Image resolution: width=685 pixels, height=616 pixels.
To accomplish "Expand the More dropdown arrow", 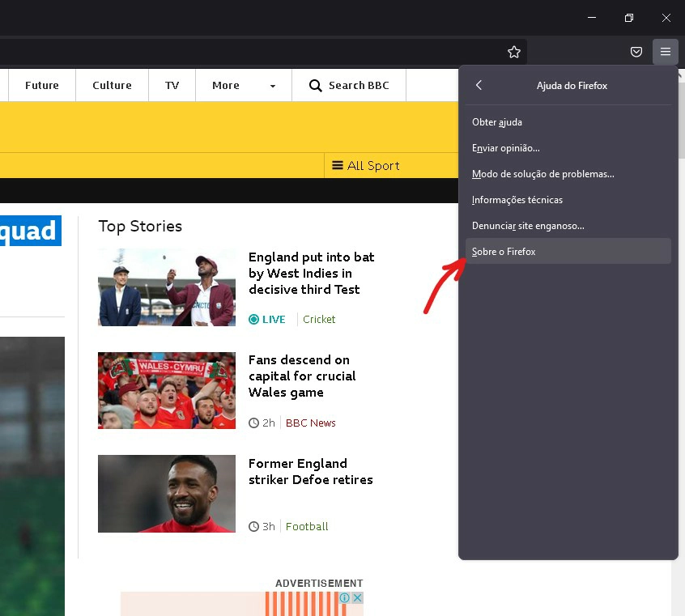I will 273,86.
